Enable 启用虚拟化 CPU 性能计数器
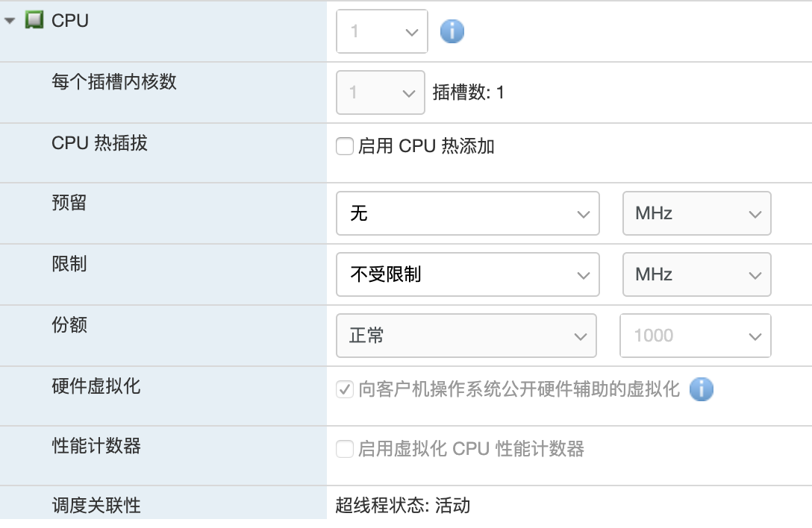 tap(344, 449)
